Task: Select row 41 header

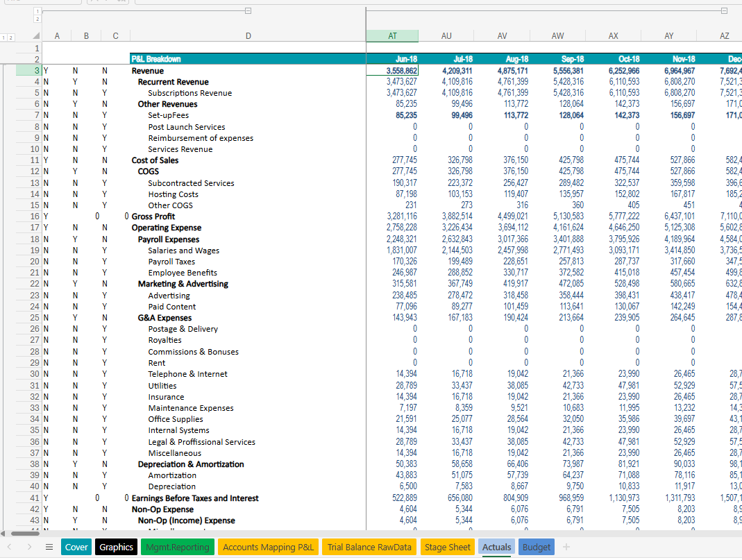Action: pos(29,498)
